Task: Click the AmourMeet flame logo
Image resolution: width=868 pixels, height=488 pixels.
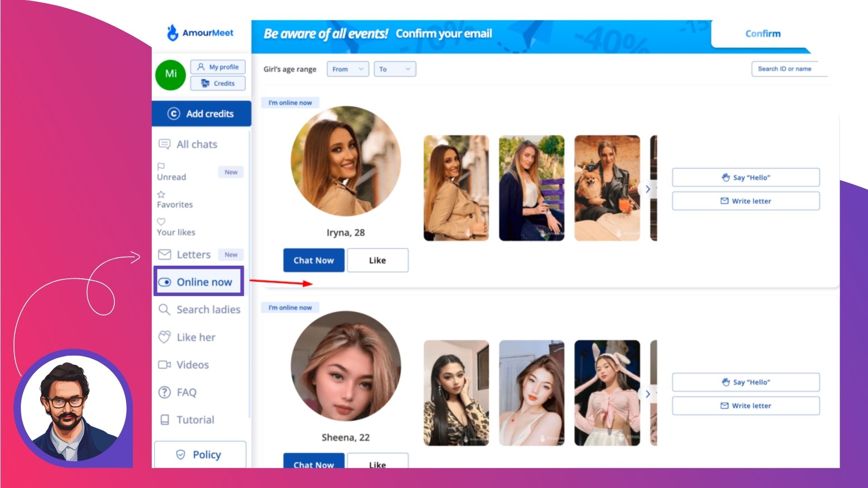Action: tap(172, 33)
